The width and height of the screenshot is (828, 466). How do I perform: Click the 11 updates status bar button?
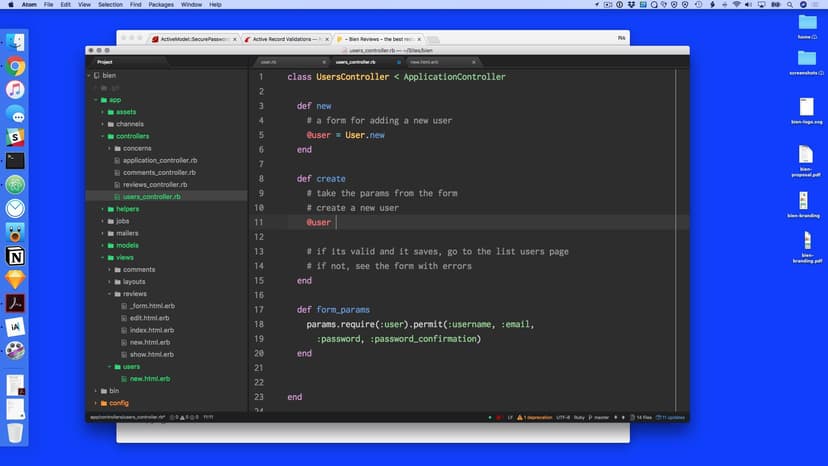click(x=673, y=417)
